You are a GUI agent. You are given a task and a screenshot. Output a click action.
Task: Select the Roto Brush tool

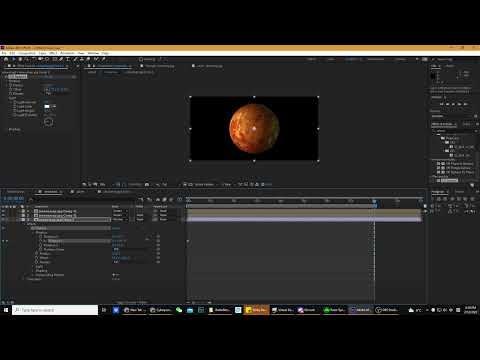(96, 59)
